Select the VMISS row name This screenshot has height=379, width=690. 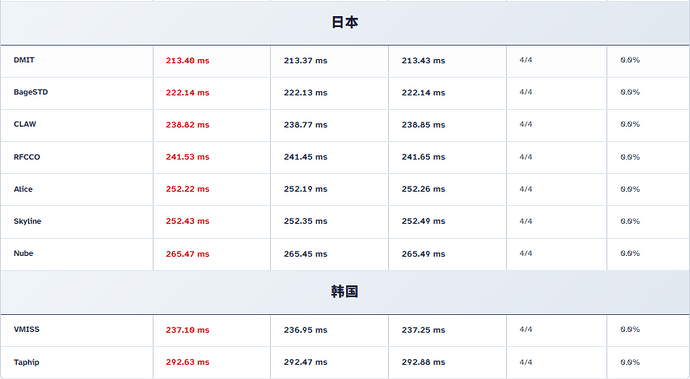pos(26,329)
